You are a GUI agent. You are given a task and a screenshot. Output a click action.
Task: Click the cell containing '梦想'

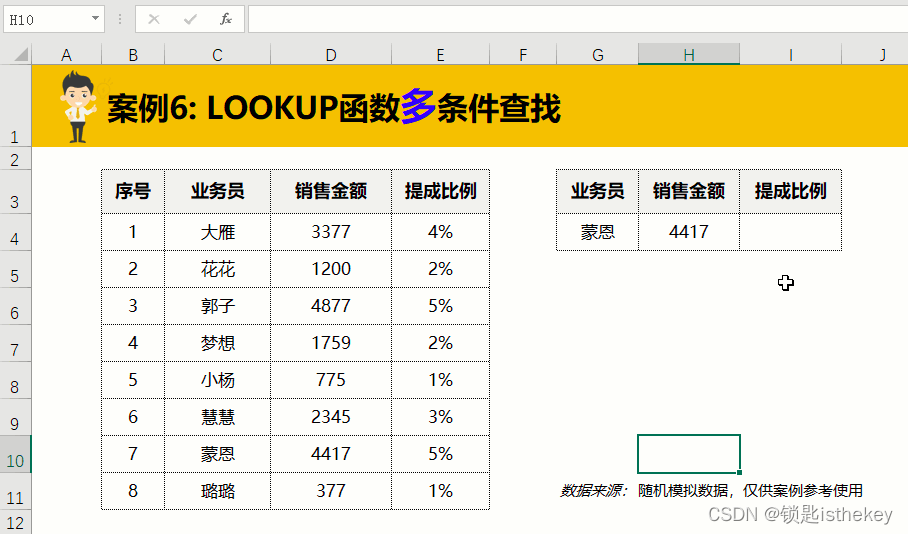pyautogui.click(x=217, y=343)
